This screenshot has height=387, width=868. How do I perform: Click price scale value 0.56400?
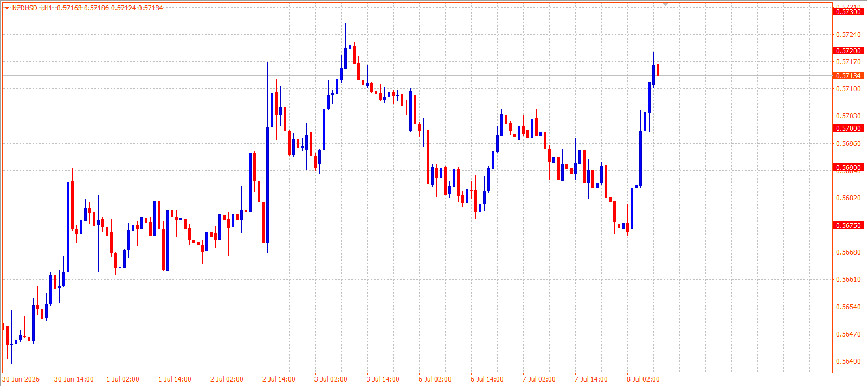click(x=848, y=361)
